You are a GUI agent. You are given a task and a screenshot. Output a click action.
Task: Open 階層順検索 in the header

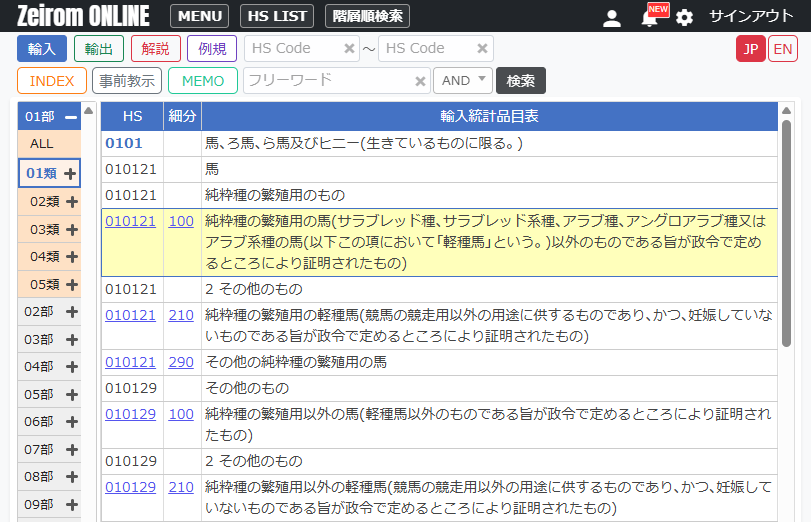367,16
